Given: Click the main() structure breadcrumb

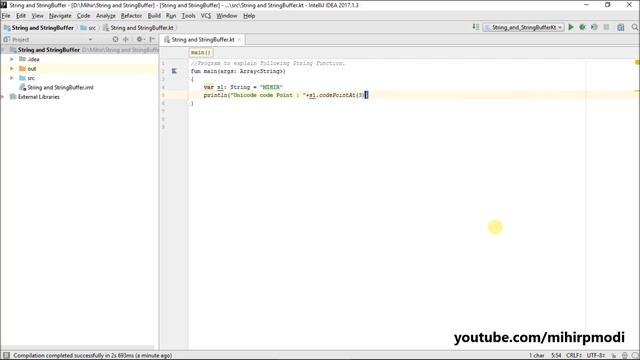Looking at the screenshot, I should pos(200,53).
